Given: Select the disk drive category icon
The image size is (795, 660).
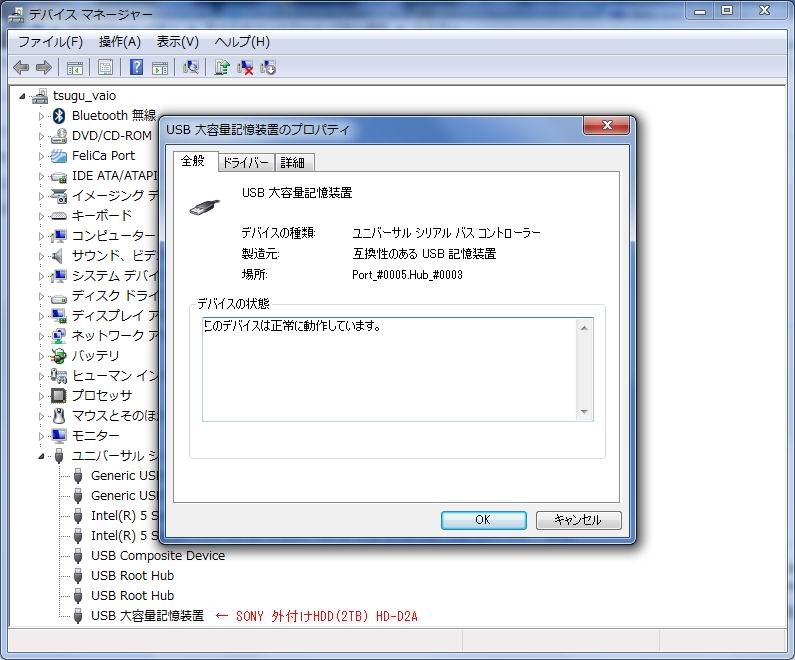Looking at the screenshot, I should point(59,297).
